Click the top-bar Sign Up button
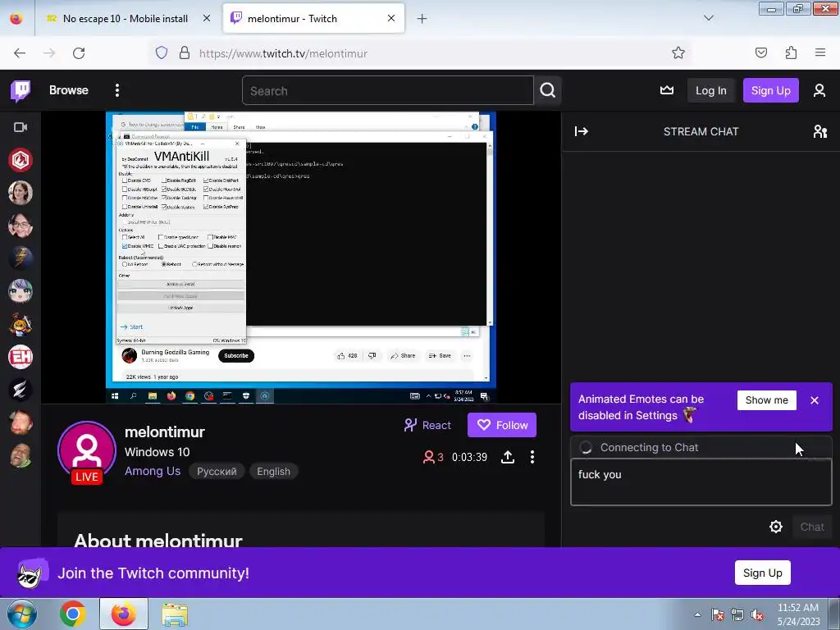 pyautogui.click(x=770, y=90)
